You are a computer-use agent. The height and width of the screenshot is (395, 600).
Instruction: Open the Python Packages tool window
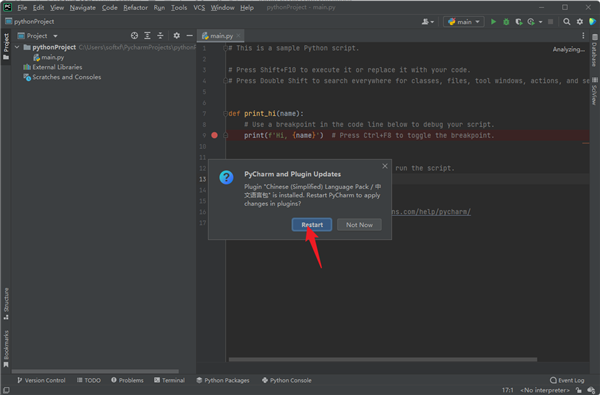(x=223, y=380)
